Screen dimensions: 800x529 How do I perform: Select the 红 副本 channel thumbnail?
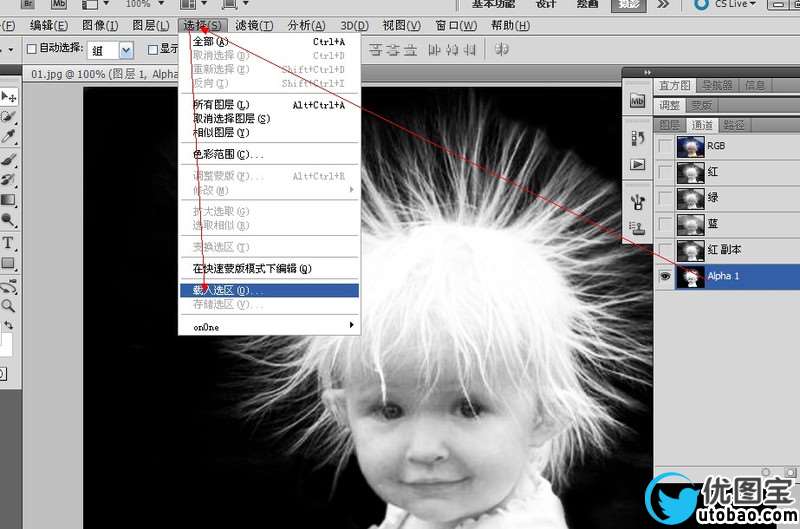pos(690,250)
